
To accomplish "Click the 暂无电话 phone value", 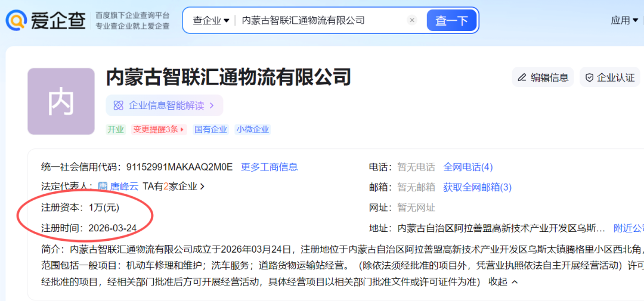I will point(416,167).
